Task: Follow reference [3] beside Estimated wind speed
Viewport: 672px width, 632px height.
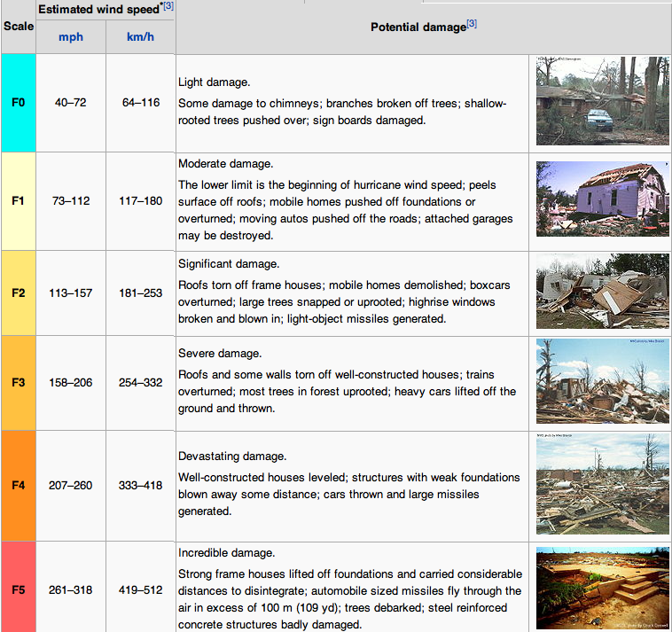Action: (168, 6)
